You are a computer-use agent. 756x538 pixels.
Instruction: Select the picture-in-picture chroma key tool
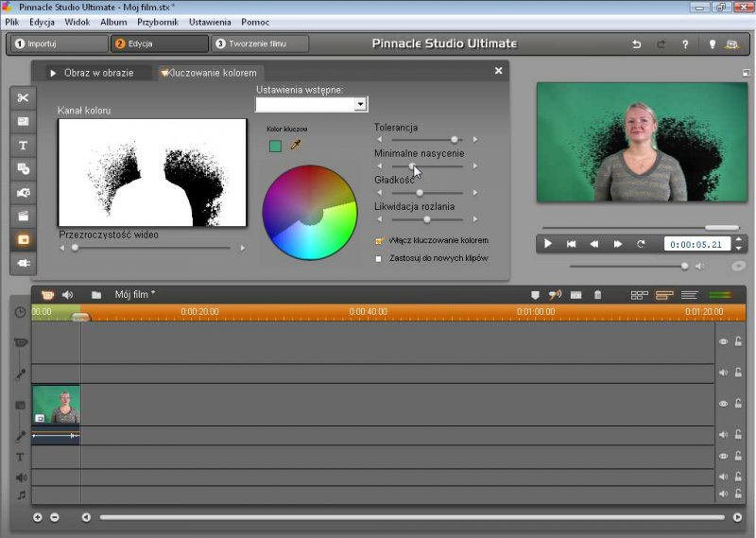(23, 240)
